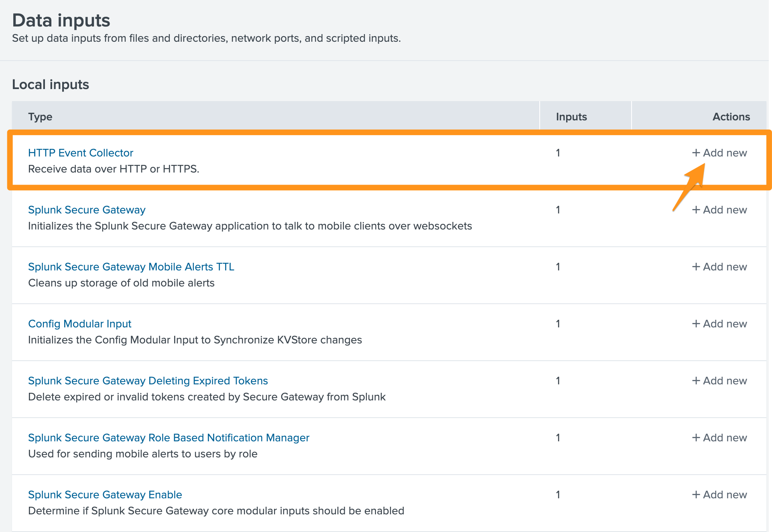Open the Splunk Secure Gateway input type
Viewport: 772px width, 532px height.
click(87, 210)
